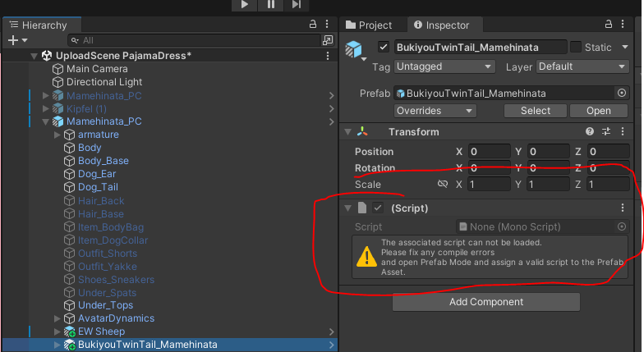Image resolution: width=644 pixels, height=352 pixels.
Task: Open Prefab Mode for Kipfel (1) via arrow
Action: 331,108
